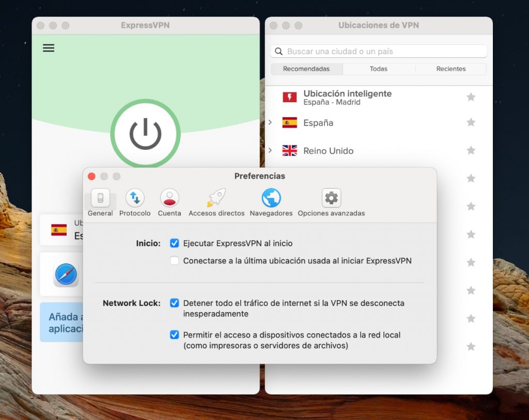
Task: Close the Preferencias window
Action: [91, 176]
